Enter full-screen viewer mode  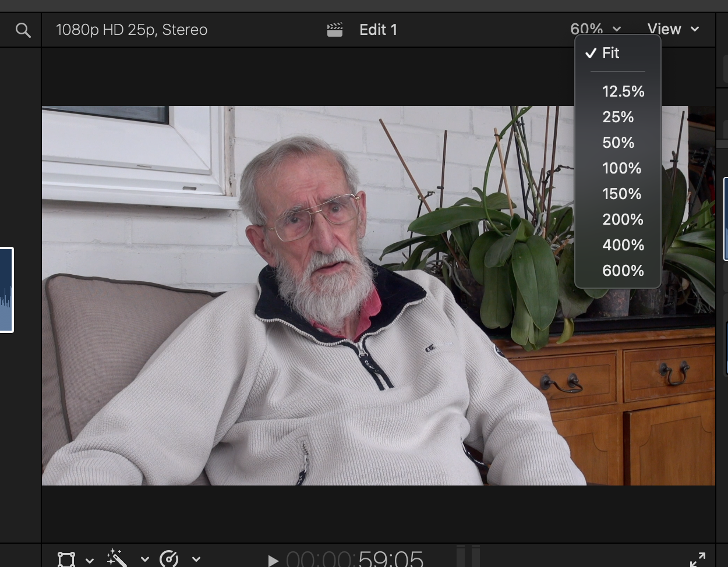tap(697, 559)
